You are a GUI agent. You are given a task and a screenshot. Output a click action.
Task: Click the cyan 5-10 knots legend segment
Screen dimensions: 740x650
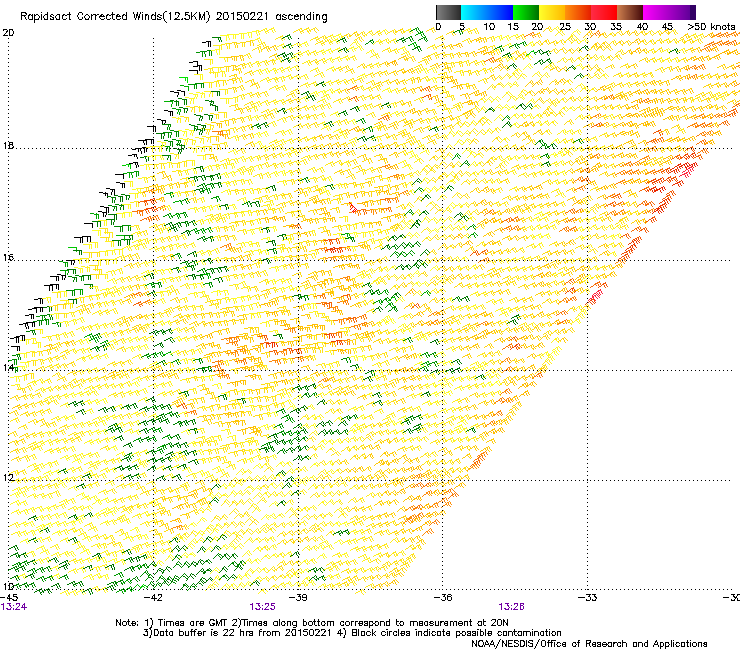[474, 12]
